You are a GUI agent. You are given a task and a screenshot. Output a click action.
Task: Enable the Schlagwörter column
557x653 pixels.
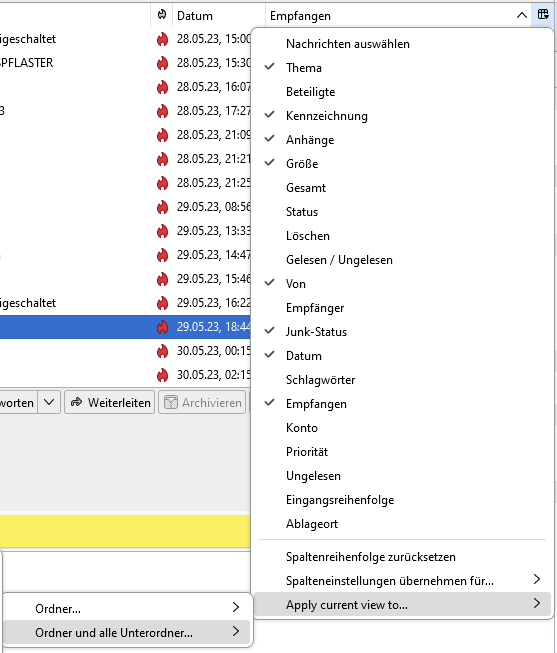pyautogui.click(x=402, y=380)
